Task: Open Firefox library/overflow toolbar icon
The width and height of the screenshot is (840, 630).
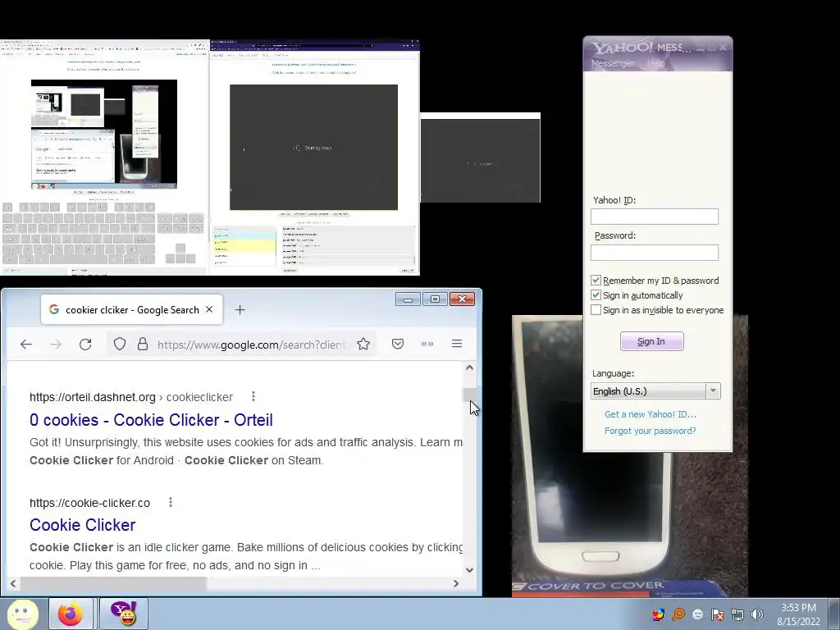Action: coord(427,344)
